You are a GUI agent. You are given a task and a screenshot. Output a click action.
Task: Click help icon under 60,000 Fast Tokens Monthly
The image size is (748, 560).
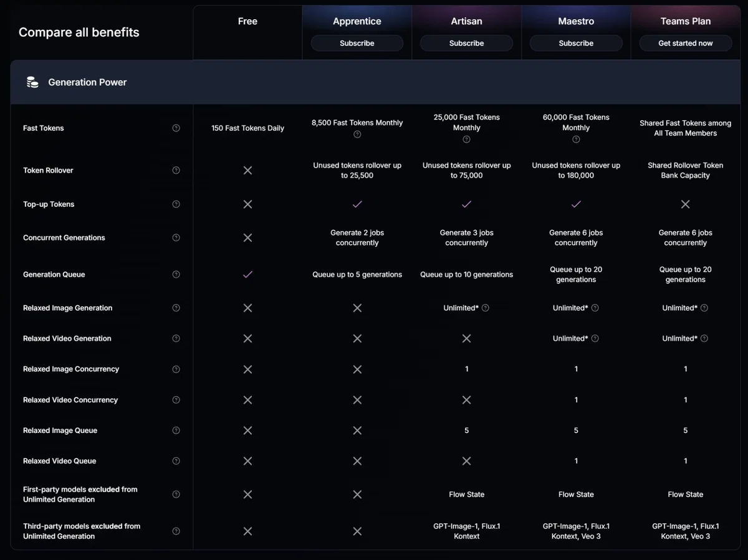[x=576, y=140]
